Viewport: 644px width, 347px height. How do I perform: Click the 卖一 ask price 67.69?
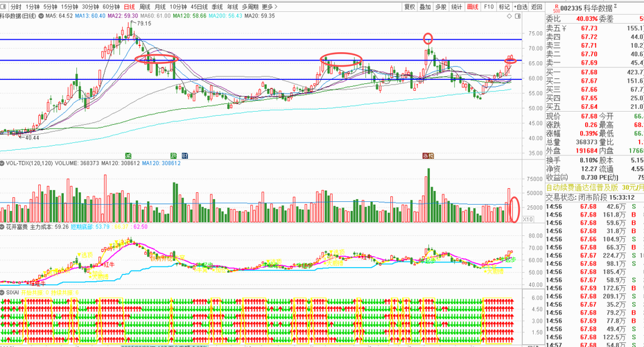589,62
